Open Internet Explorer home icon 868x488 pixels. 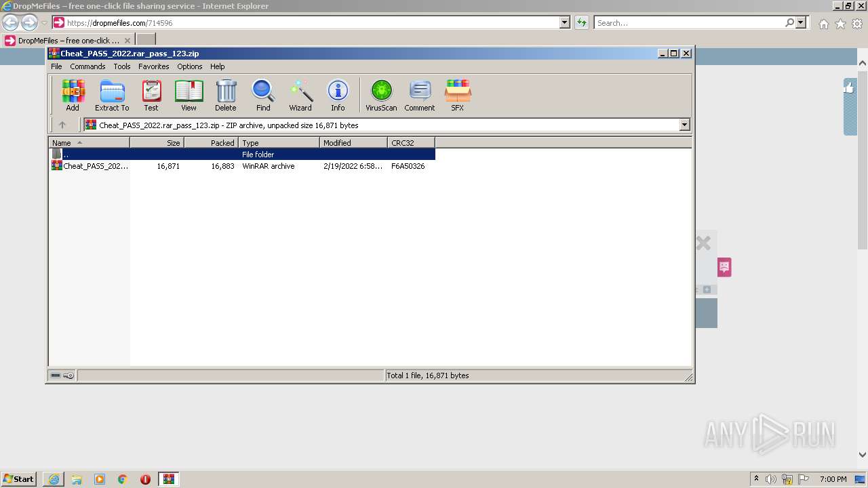[823, 24]
